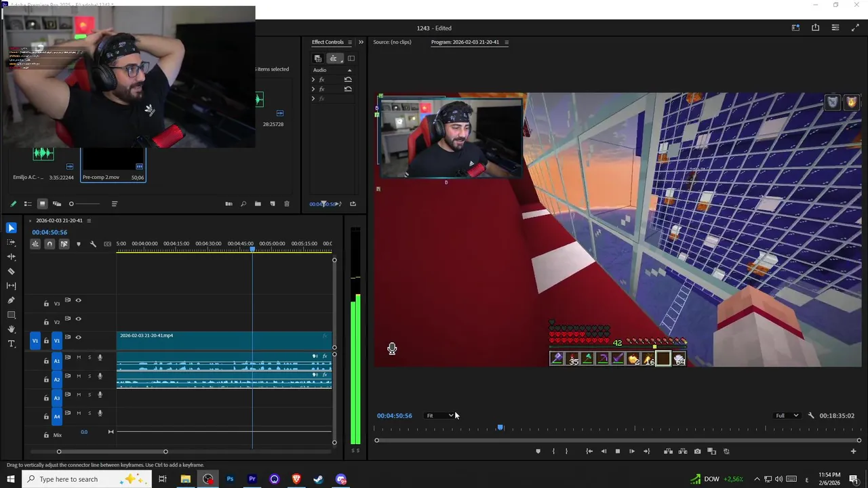The width and height of the screenshot is (868, 488).
Task: Hide the V1 track output eye
Action: 78,337
